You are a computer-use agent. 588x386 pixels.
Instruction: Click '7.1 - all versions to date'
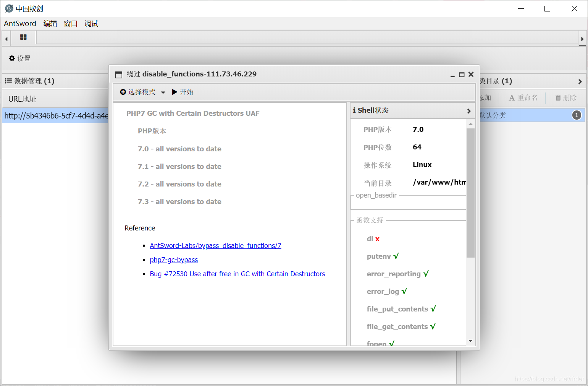coord(179,167)
